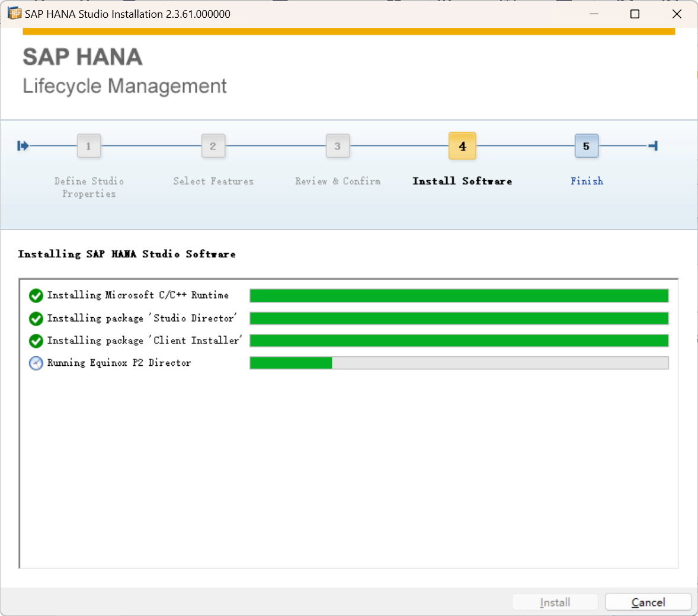Screen dimensions: 698x616
Task: Select step 5 Finish
Action: [586, 146]
